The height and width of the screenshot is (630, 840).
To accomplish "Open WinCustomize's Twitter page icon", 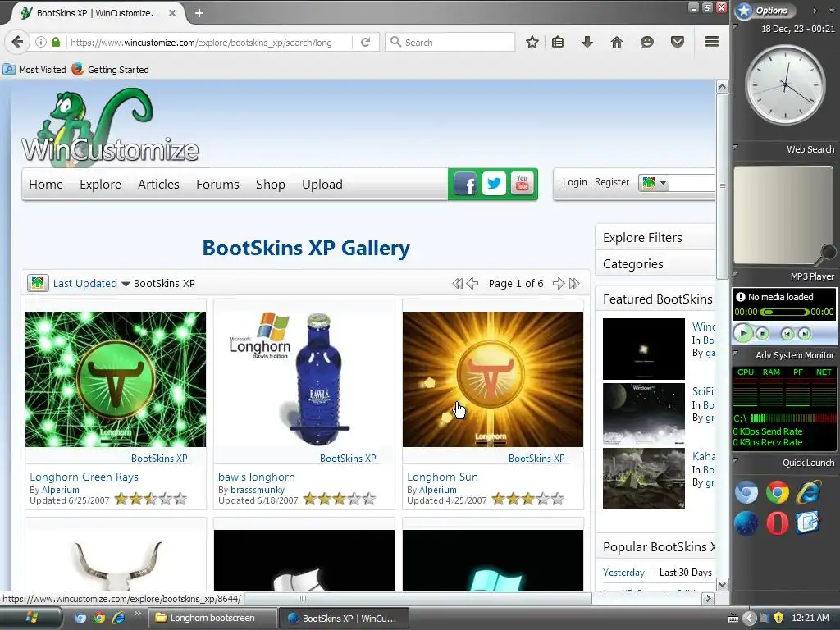I will pyautogui.click(x=494, y=184).
